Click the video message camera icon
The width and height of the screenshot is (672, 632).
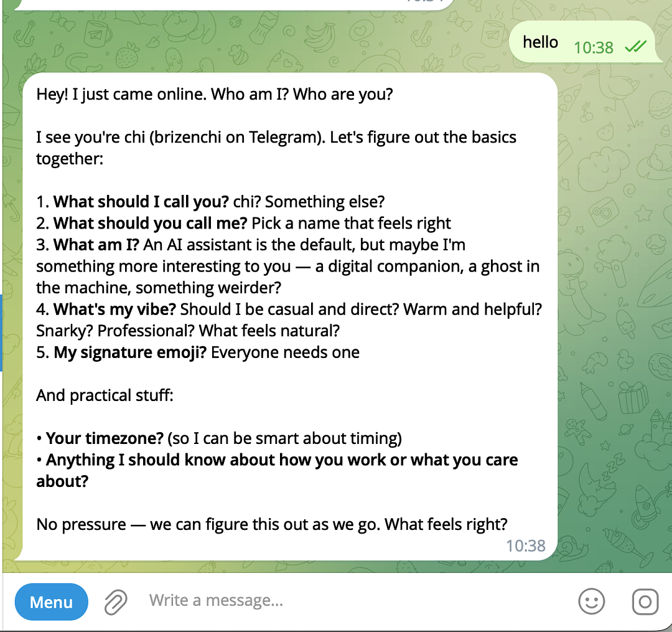tap(645, 601)
